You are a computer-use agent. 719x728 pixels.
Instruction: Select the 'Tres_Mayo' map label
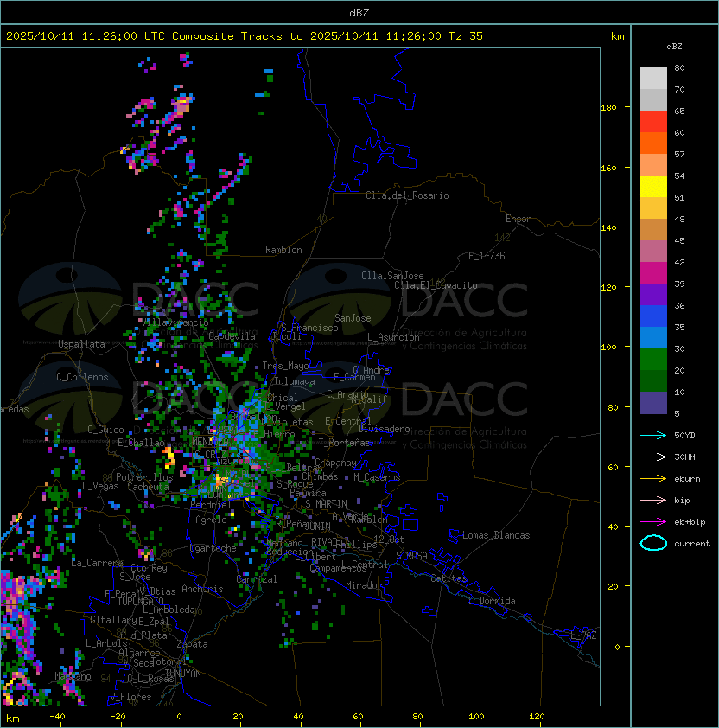point(285,366)
